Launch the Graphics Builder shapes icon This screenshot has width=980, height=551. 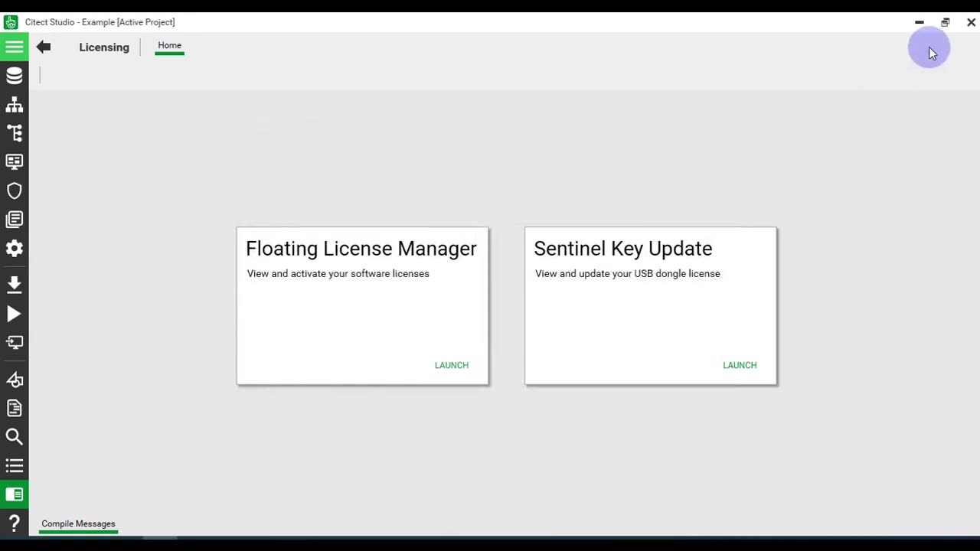coord(14,380)
